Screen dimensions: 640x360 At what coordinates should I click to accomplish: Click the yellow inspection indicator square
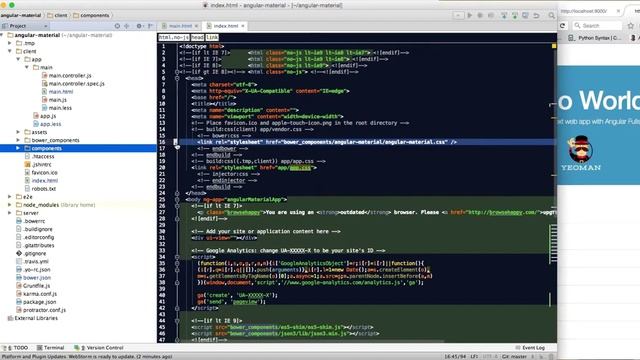[x=554, y=46]
